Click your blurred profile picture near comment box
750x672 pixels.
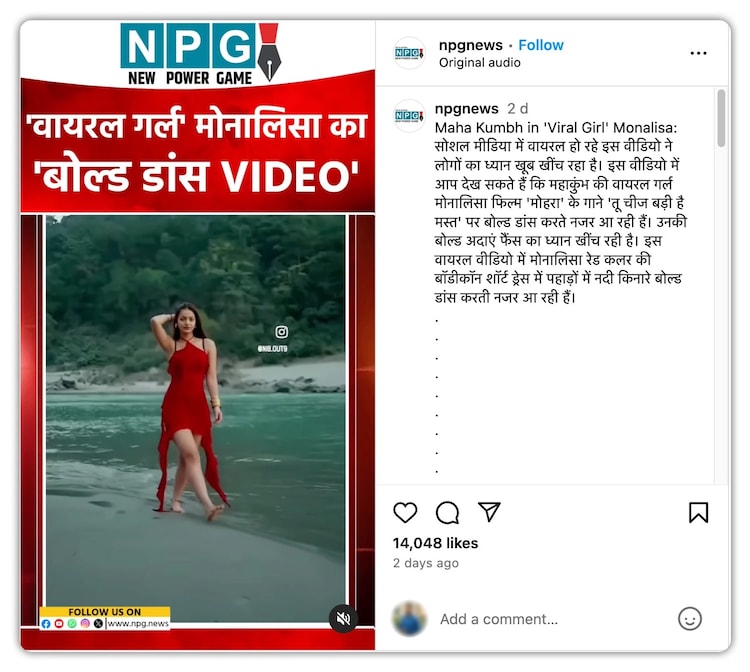409,618
